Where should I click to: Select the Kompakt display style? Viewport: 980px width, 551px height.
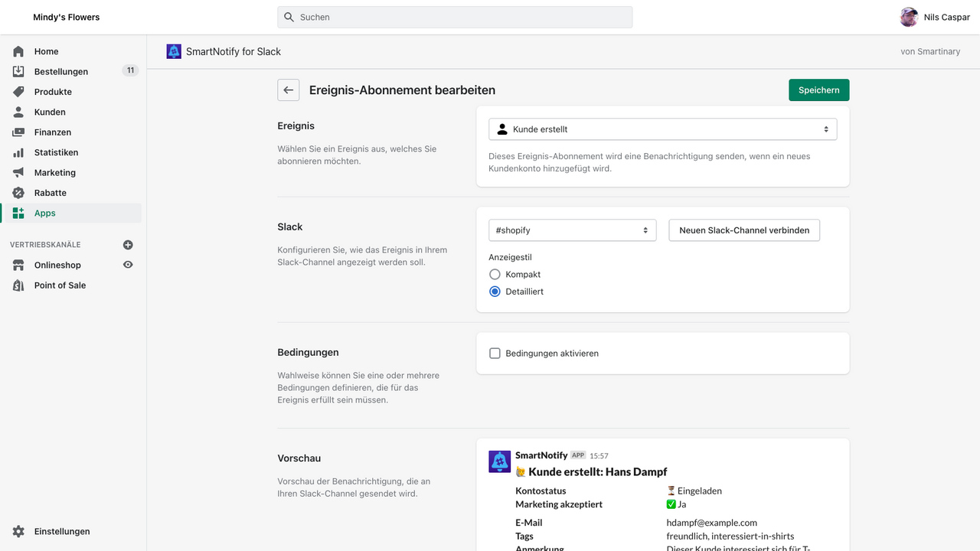pyautogui.click(x=495, y=274)
